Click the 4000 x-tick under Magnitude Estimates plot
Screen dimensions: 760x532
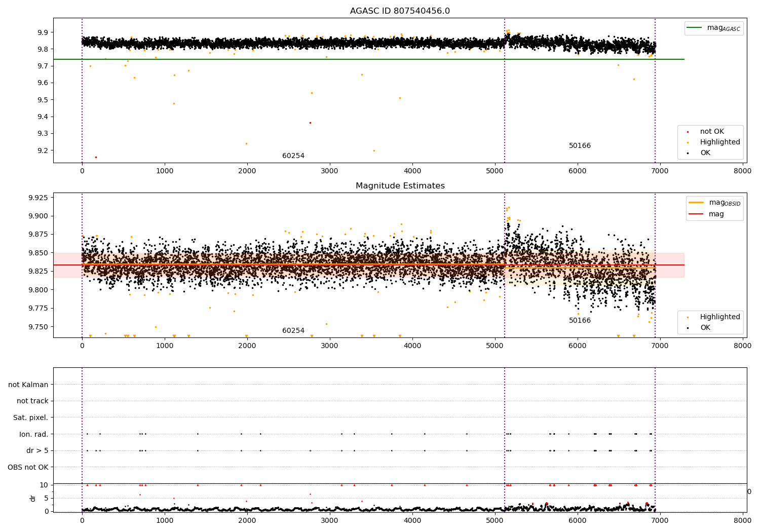[412, 346]
